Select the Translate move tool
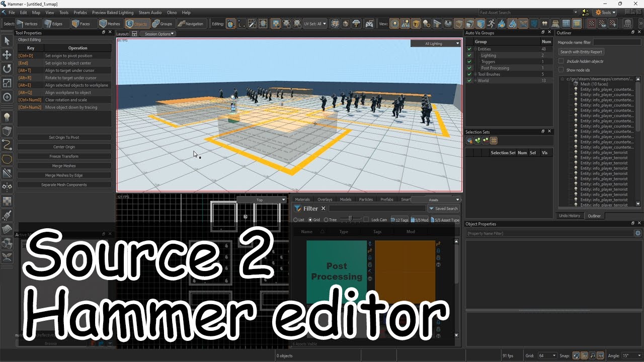 tap(7, 54)
